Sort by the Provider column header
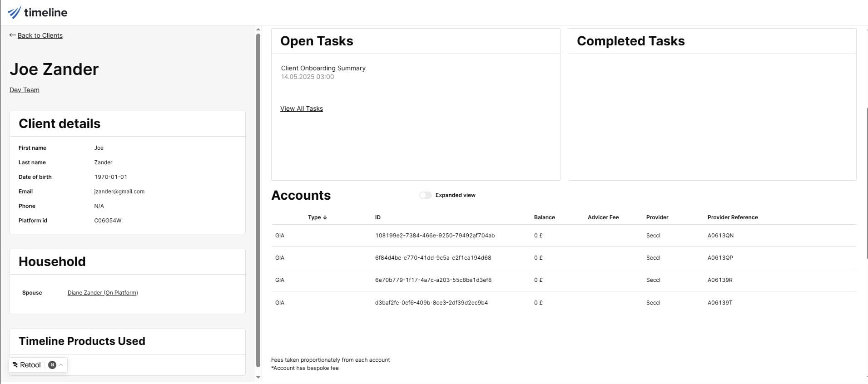Viewport: 868px width, 384px height. (x=657, y=217)
